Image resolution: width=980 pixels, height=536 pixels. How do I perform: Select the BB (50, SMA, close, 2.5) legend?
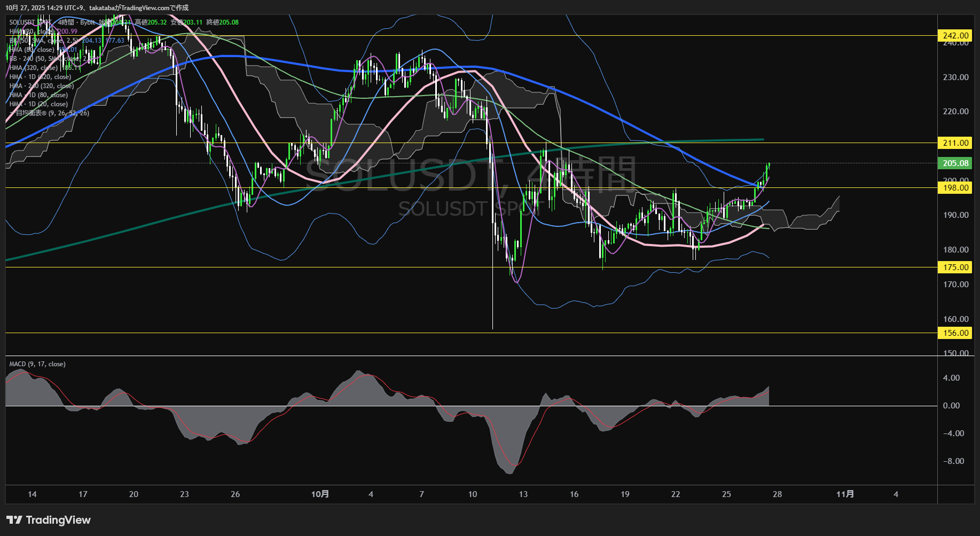coord(43,41)
